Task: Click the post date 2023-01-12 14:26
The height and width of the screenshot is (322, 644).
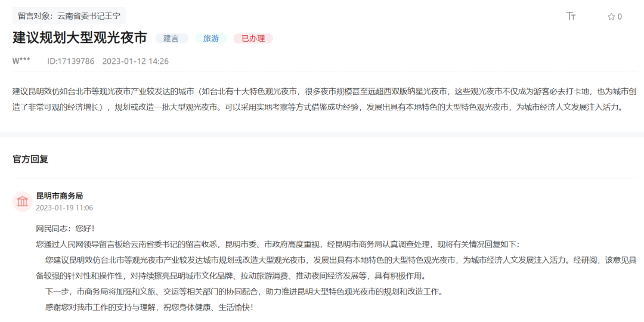Action: 135,61
